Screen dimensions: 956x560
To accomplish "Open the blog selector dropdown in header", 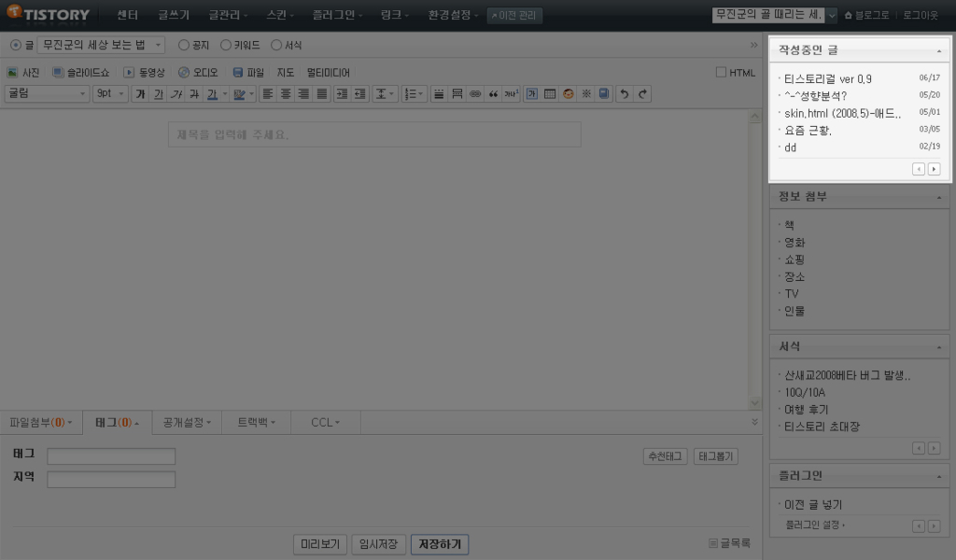I will point(832,15).
